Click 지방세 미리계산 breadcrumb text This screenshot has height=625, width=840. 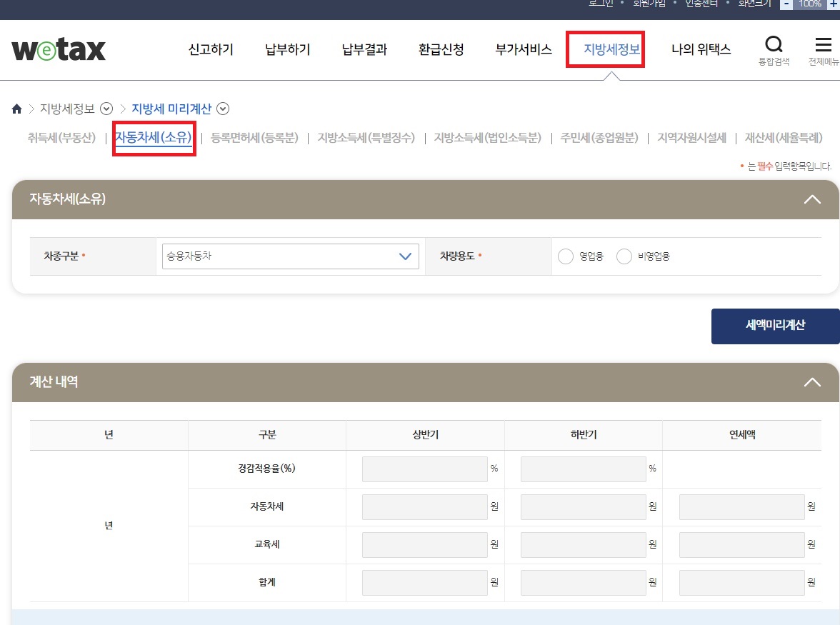pos(171,109)
